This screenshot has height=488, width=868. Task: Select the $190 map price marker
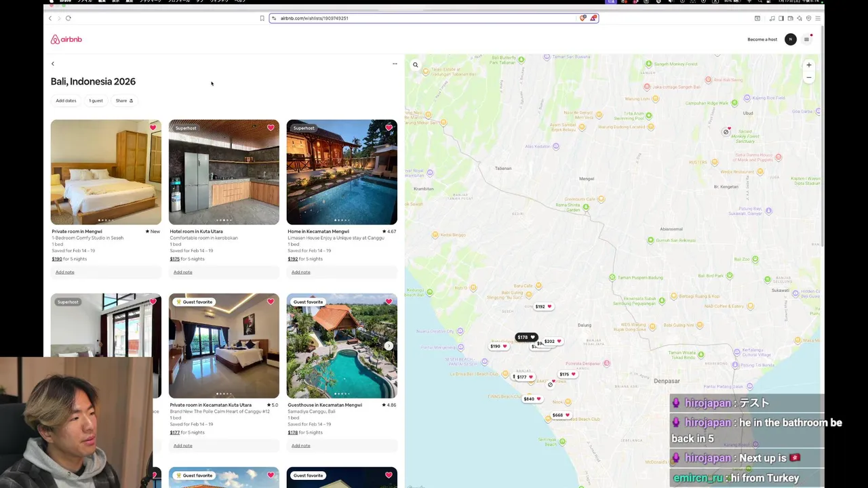point(498,346)
